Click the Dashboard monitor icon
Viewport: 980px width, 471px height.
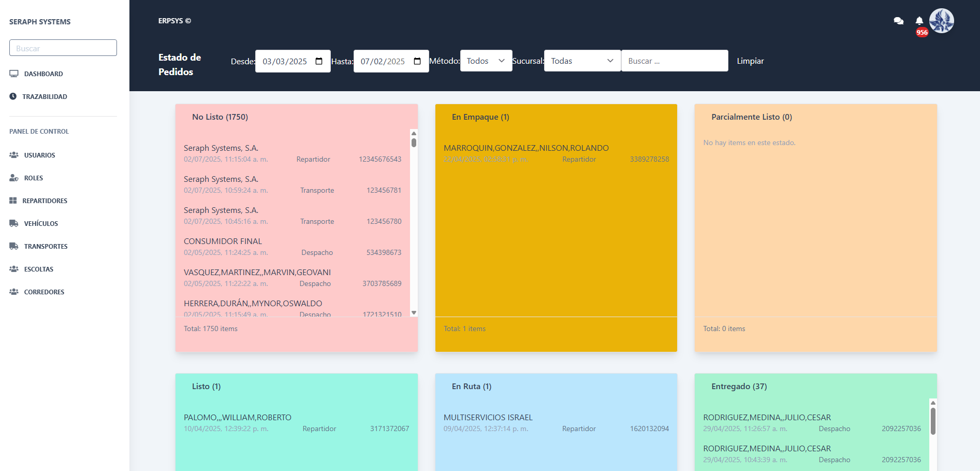(x=14, y=74)
